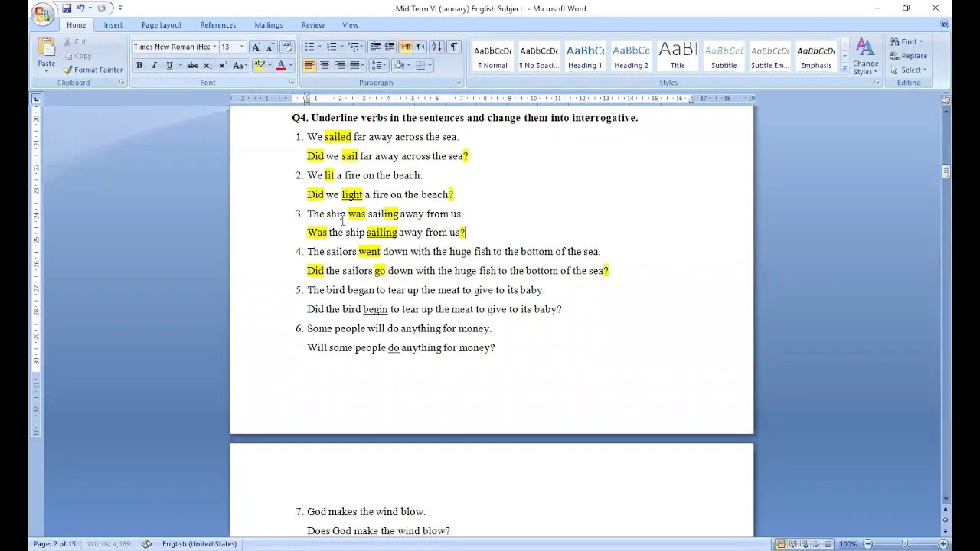Apply the Heading 1 style

586,57
